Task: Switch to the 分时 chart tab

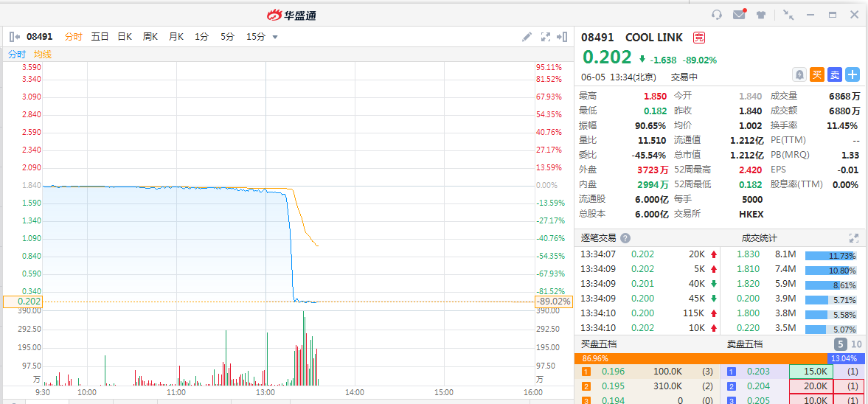Action: click(73, 37)
